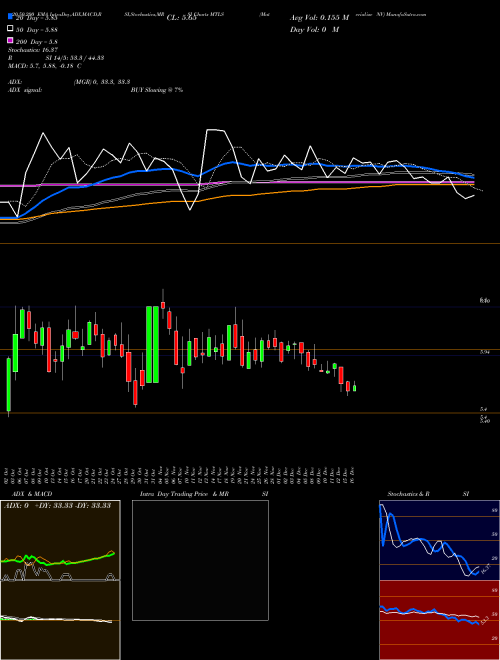Click the 'ADX signal:' label

(x=25, y=90)
